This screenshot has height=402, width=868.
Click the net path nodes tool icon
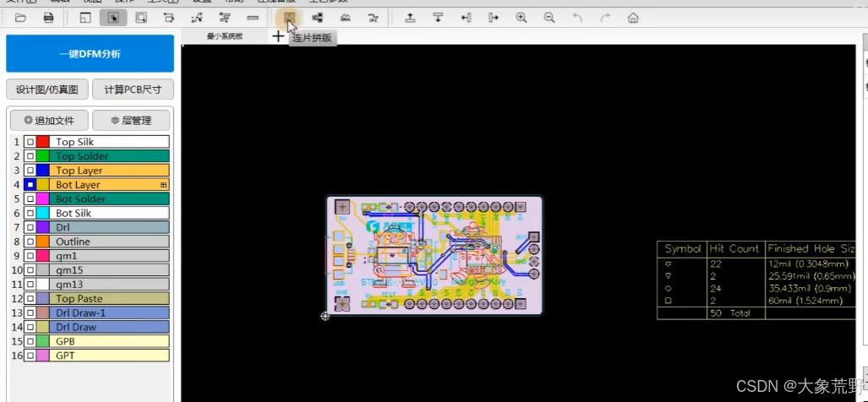click(x=197, y=18)
